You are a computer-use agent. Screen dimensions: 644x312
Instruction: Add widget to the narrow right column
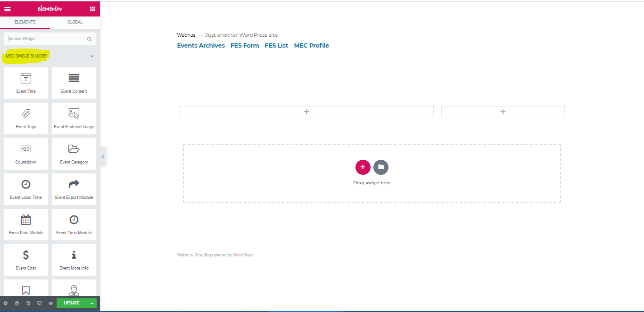(x=503, y=112)
